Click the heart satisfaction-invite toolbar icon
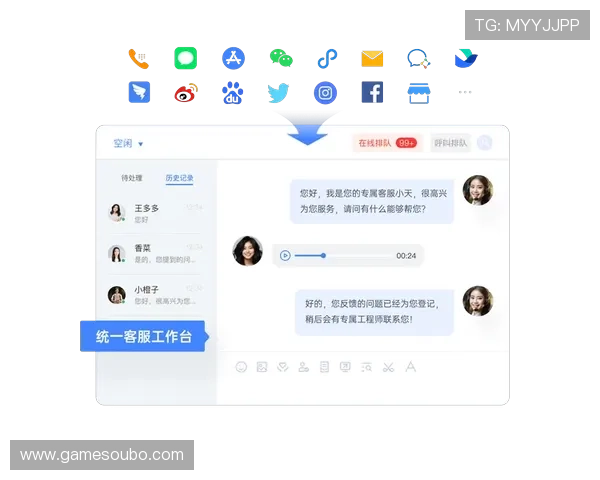Image resolution: width=600 pixels, height=480 pixels. click(x=283, y=367)
